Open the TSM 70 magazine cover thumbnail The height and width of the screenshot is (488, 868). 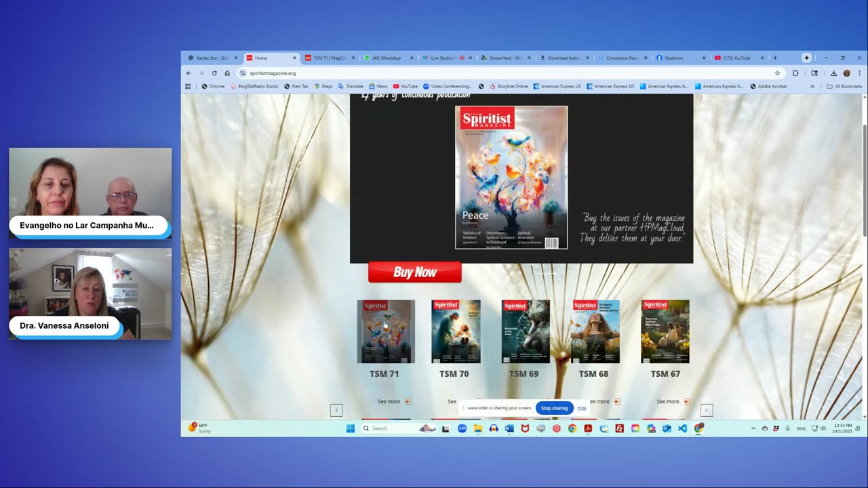point(456,331)
